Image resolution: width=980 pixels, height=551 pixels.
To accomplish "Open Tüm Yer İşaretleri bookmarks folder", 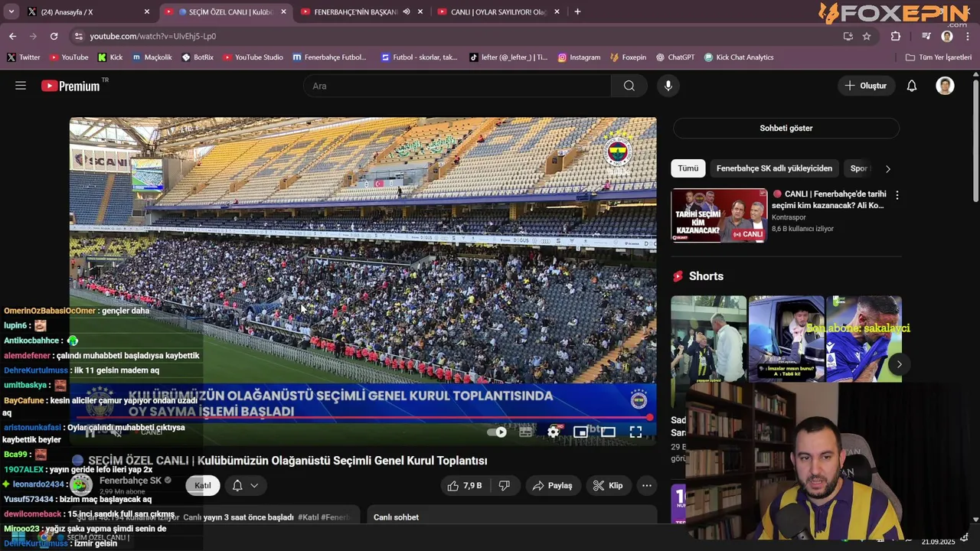I will coord(938,57).
